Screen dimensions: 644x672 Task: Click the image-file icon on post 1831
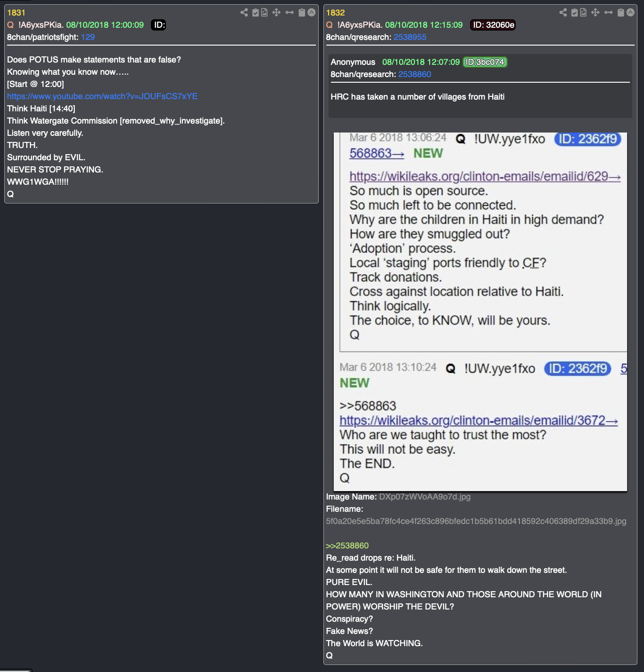coord(264,12)
